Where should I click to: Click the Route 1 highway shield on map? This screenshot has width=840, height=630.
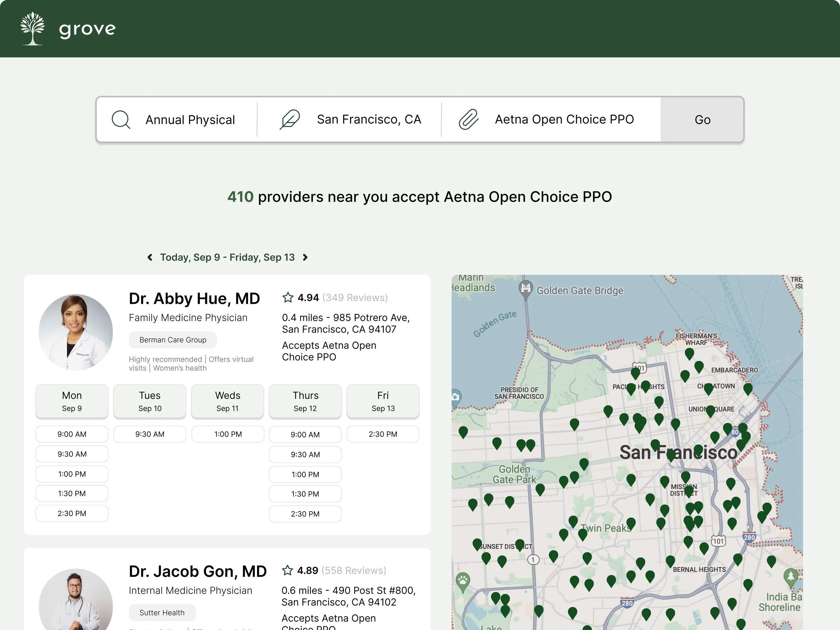[x=533, y=559]
